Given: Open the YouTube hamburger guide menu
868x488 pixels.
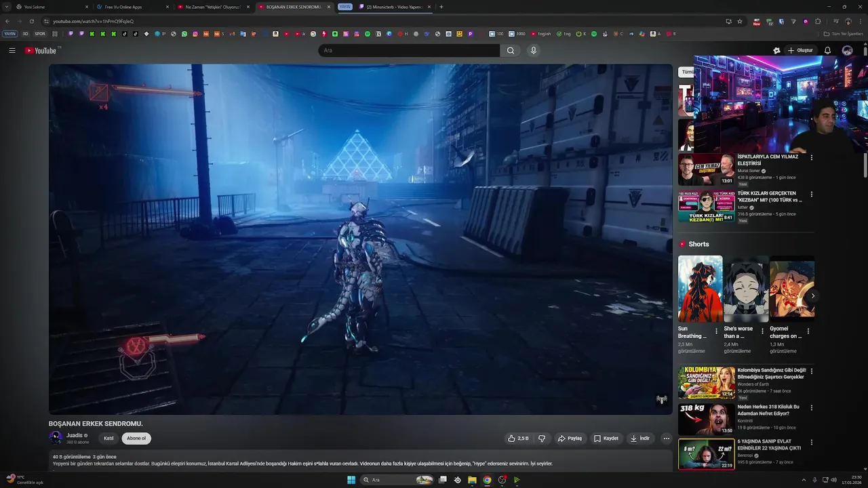Looking at the screenshot, I should tap(12, 50).
